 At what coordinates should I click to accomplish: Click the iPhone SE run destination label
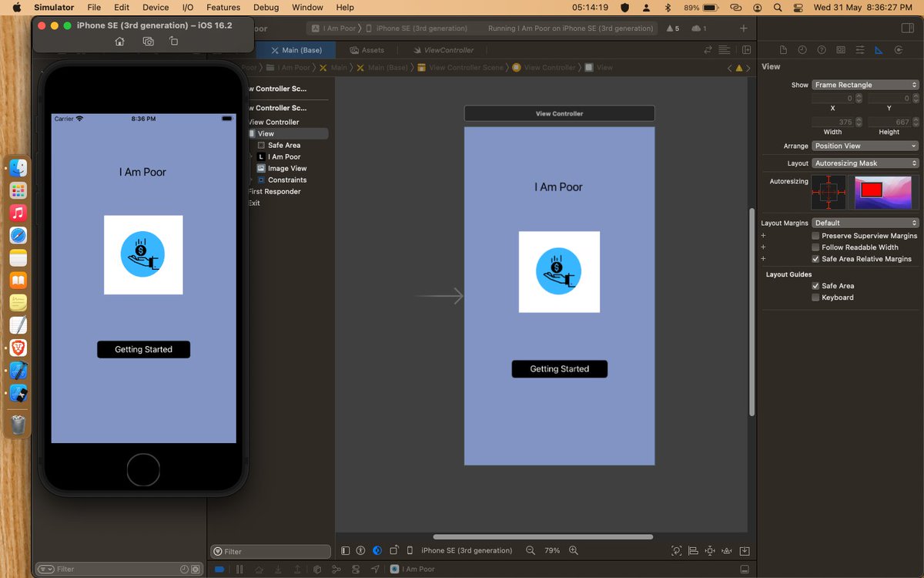coord(467,550)
